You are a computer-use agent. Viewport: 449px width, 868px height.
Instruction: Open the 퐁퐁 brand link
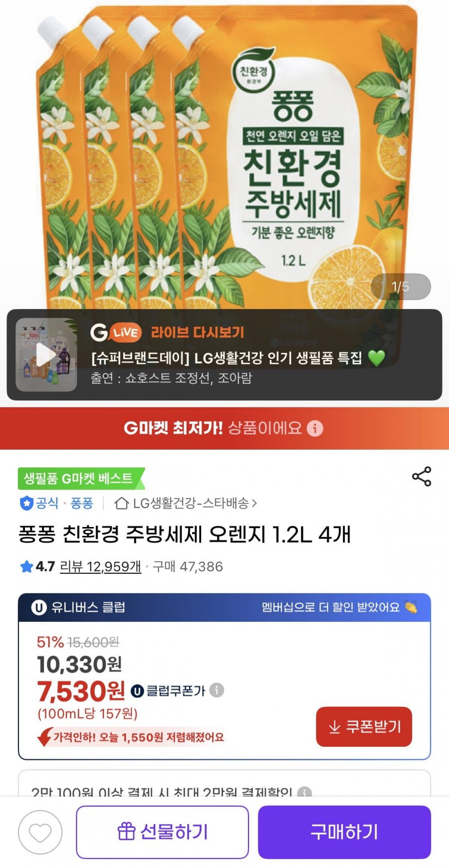(82, 503)
